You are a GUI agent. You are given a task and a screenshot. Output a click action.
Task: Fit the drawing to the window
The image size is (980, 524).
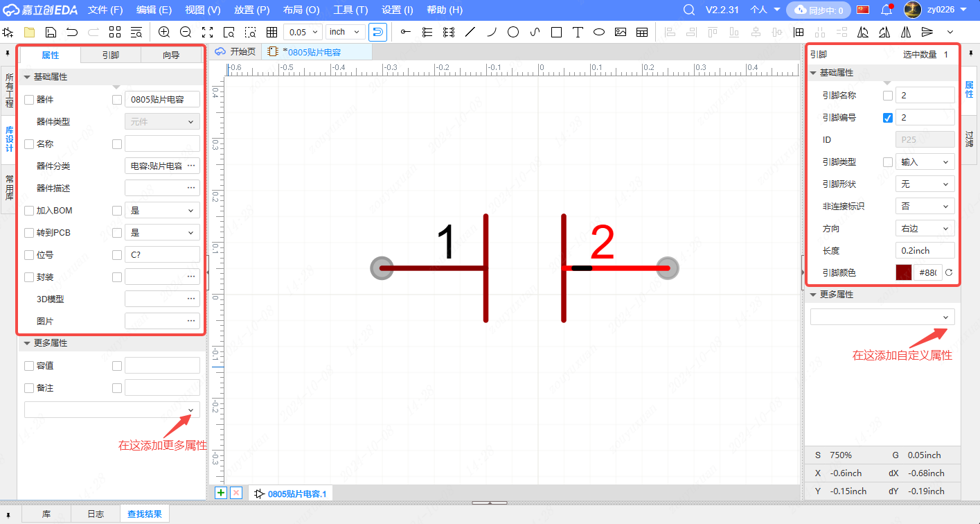(207, 33)
